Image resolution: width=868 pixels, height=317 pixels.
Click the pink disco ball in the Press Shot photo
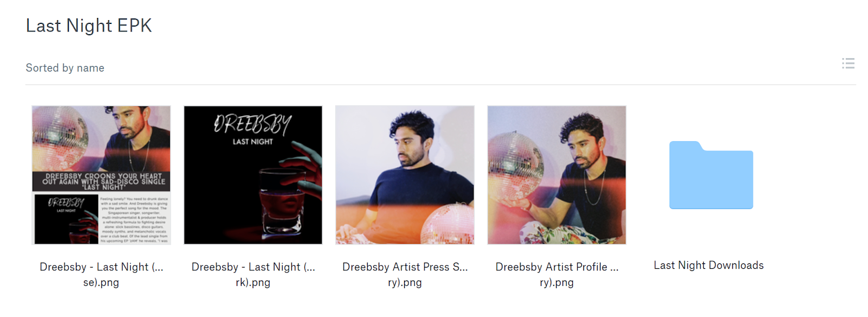[449, 223]
